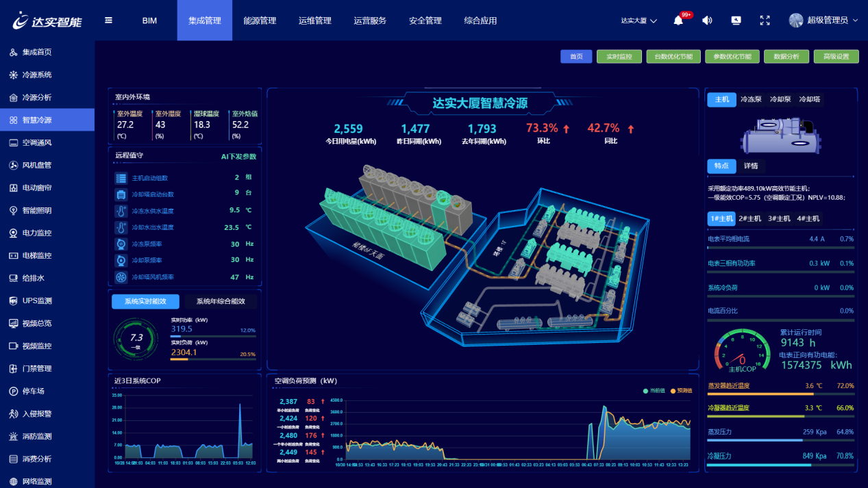Open 能源管理 top menu
Image resolution: width=868 pixels, height=488 pixels.
(260, 21)
